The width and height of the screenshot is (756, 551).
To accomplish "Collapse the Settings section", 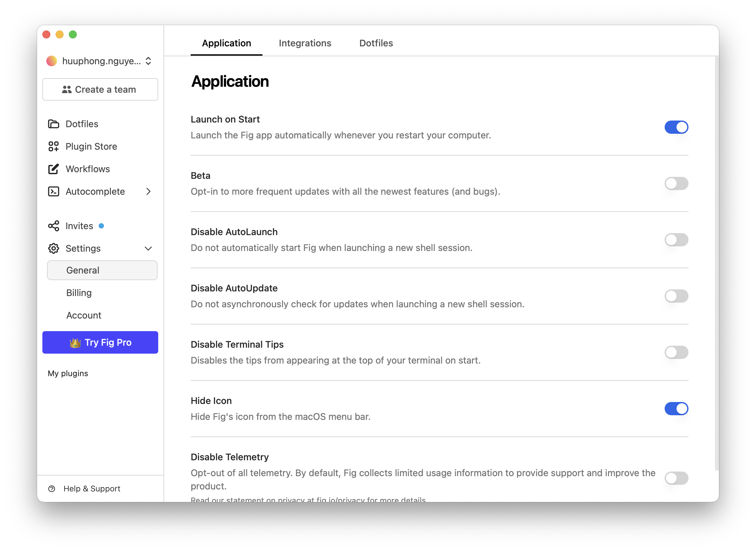I will click(x=149, y=248).
